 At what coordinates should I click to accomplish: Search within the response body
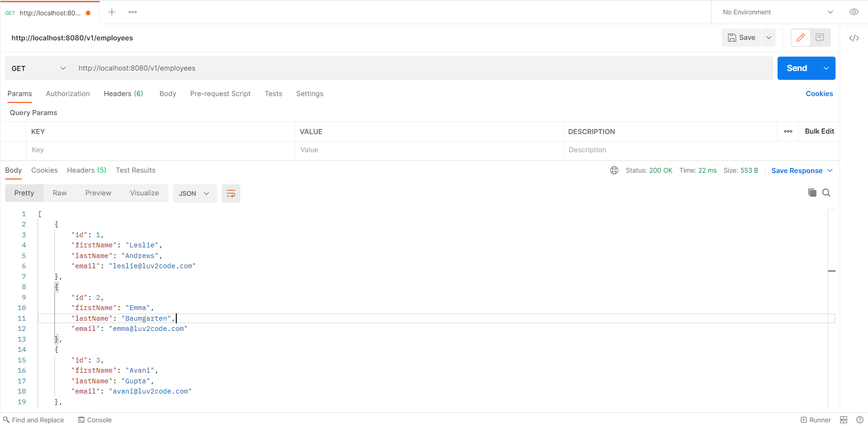[826, 192]
